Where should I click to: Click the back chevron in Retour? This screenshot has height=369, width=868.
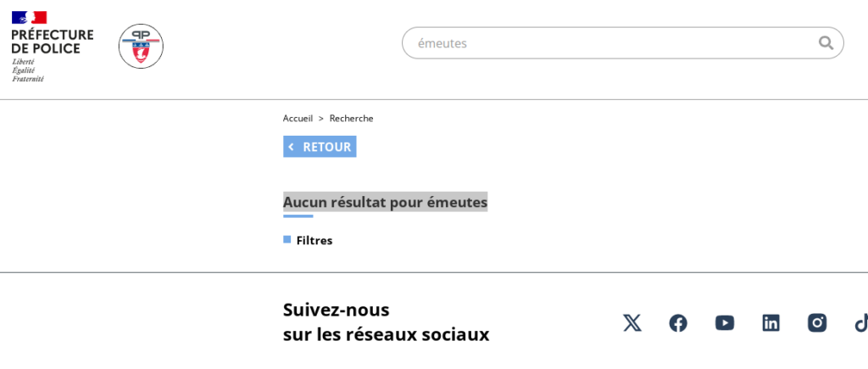[291, 147]
